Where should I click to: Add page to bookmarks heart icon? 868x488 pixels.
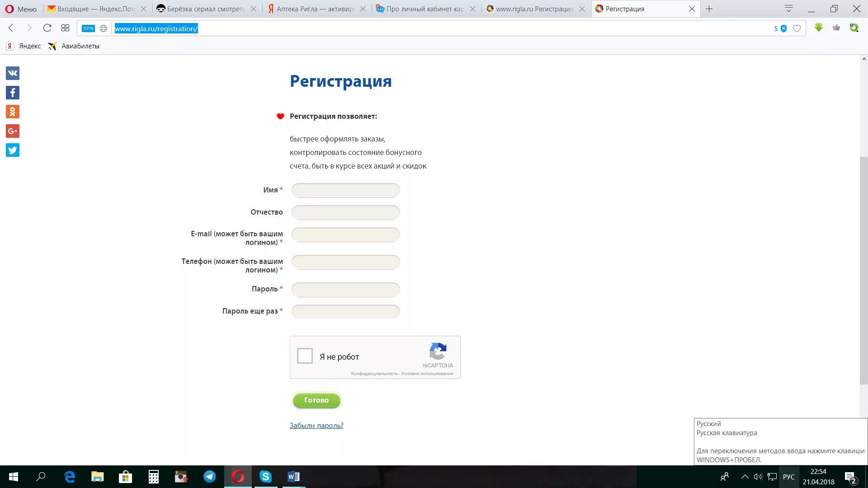pyautogui.click(x=797, y=28)
